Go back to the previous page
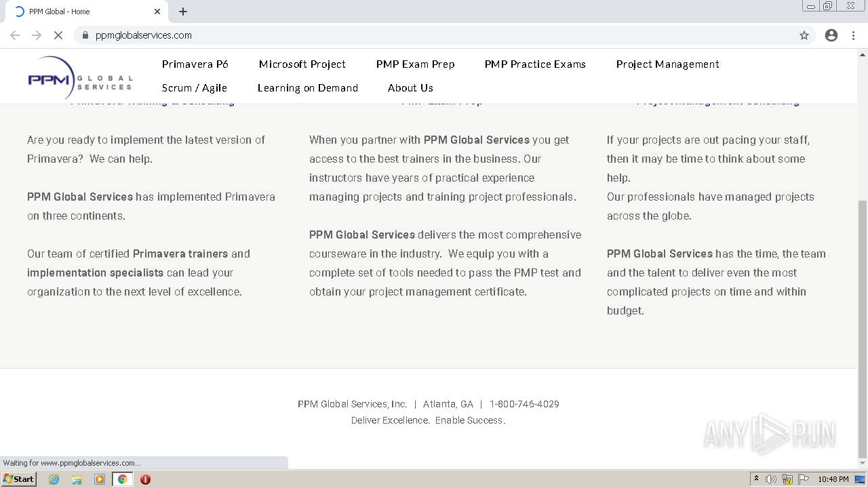The width and height of the screenshot is (868, 488). 15,35
